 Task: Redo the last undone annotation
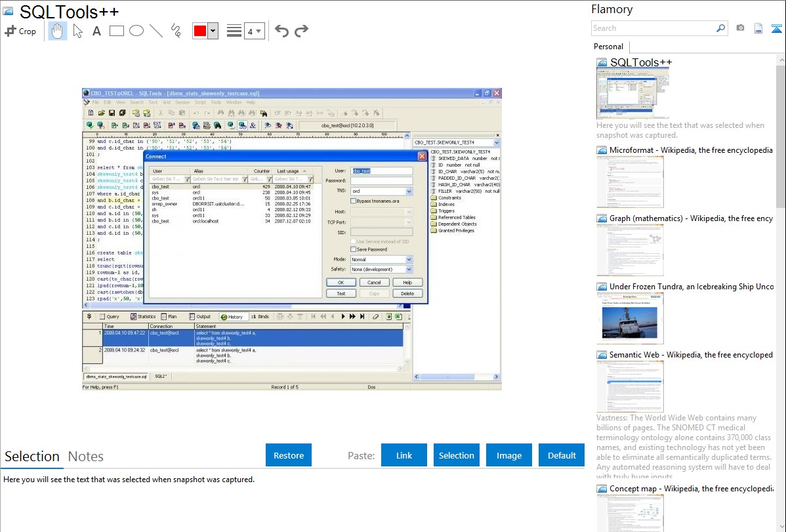coord(301,31)
